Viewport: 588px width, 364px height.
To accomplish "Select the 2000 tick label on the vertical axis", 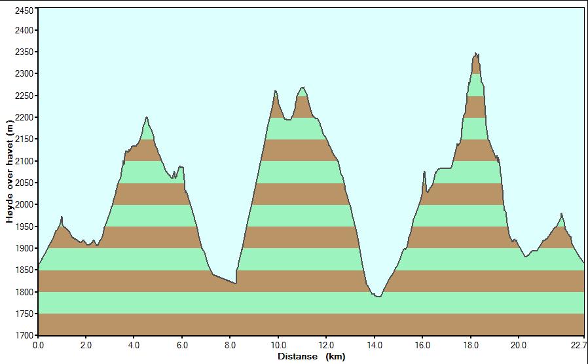I will (23, 204).
